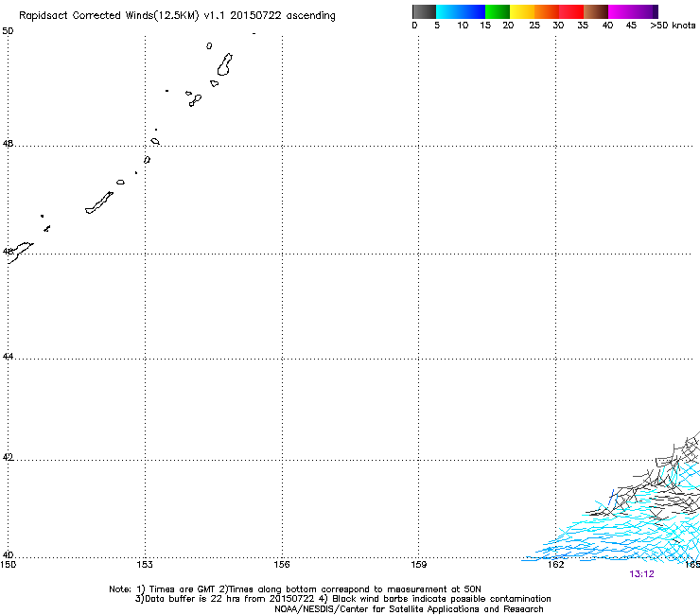The height and width of the screenshot is (615, 700).
Task: Click the longitude label '159' on the bottom axis
Action: [419, 565]
